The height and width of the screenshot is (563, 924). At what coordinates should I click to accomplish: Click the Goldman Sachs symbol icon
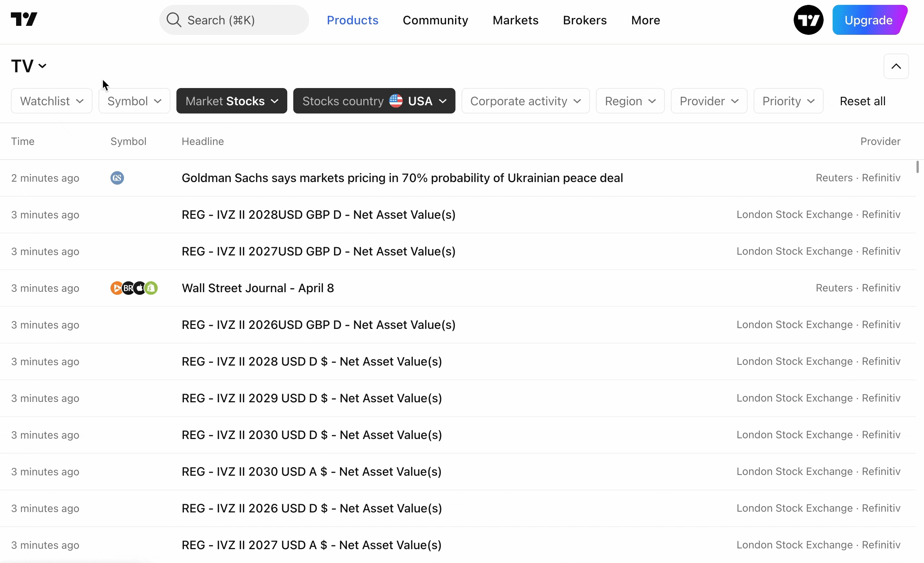117,178
